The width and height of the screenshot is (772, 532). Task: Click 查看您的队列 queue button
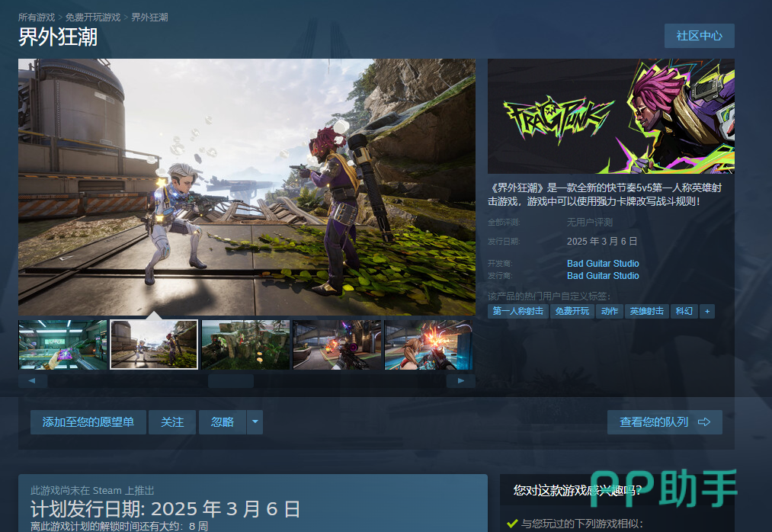[665, 422]
